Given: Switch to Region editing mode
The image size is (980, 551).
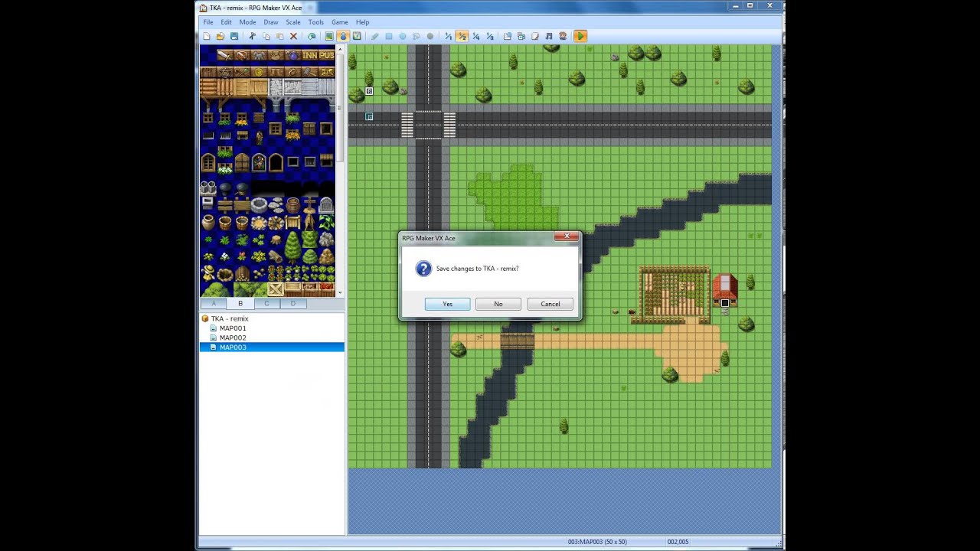Looking at the screenshot, I should (357, 36).
